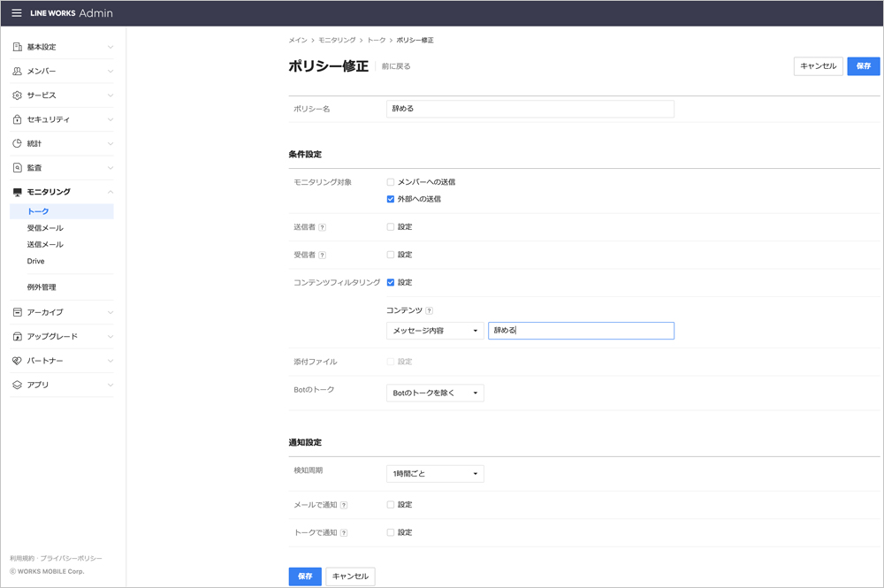Click help icon next to 送信者

322,227
